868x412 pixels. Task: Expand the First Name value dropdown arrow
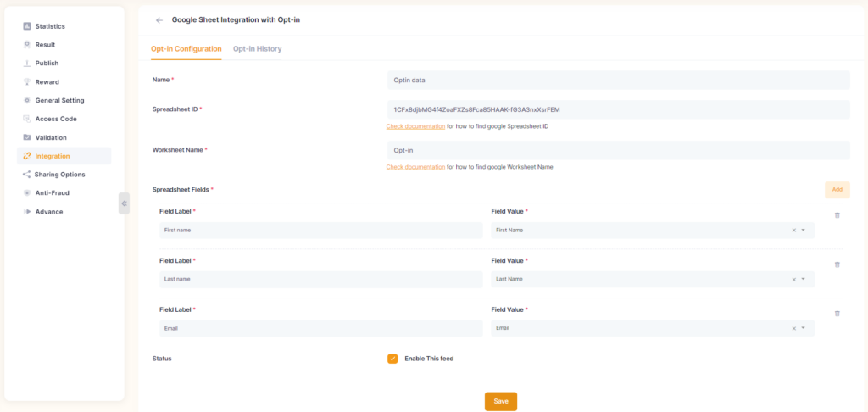(x=804, y=230)
